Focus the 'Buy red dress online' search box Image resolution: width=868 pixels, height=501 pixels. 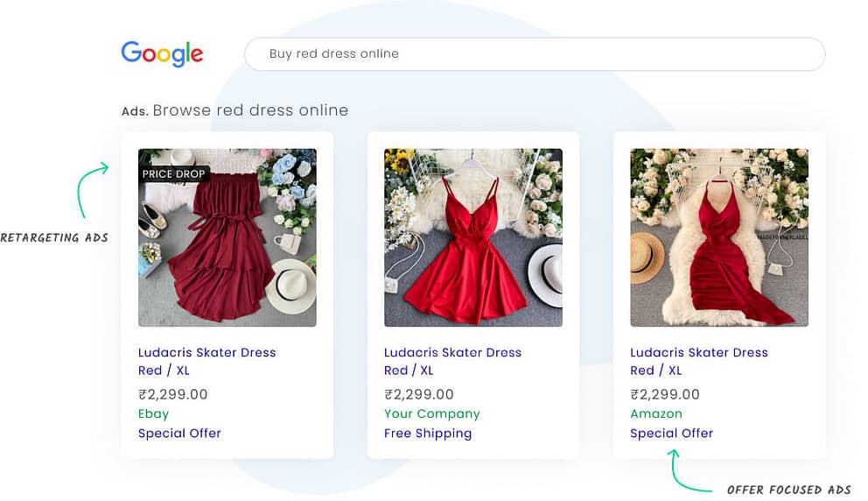pos(535,53)
